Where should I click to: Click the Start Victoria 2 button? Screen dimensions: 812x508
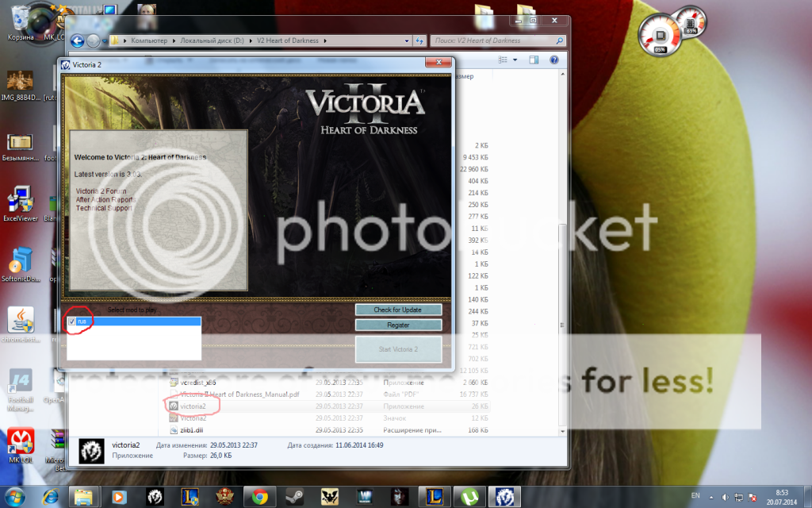coord(398,349)
